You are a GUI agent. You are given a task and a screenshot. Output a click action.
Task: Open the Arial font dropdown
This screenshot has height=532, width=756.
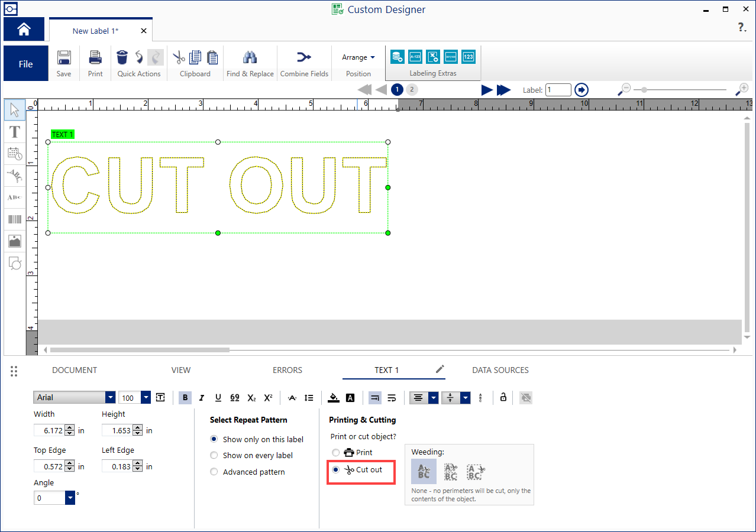[110, 398]
